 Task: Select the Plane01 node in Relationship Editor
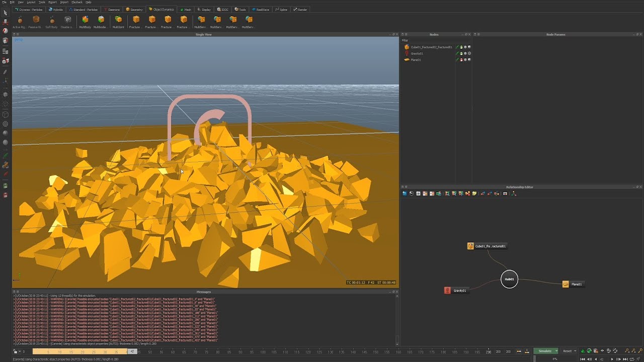point(573,284)
